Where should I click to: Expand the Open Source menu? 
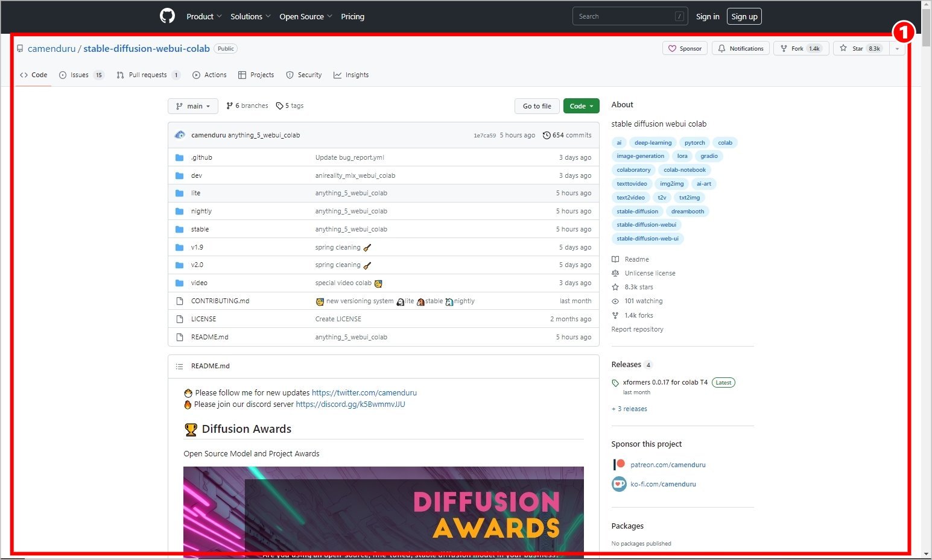pyautogui.click(x=306, y=17)
